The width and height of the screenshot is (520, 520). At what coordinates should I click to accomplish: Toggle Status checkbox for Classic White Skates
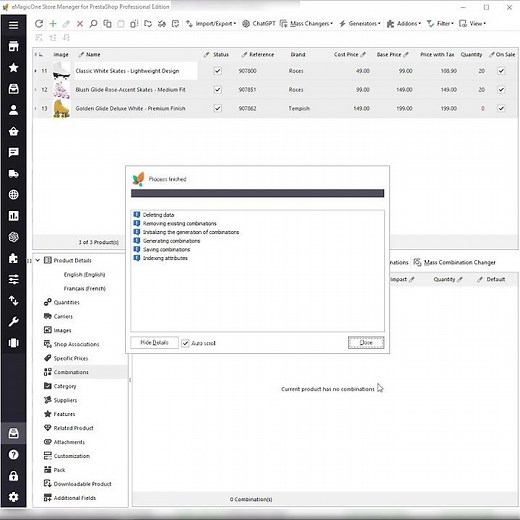pos(218,71)
